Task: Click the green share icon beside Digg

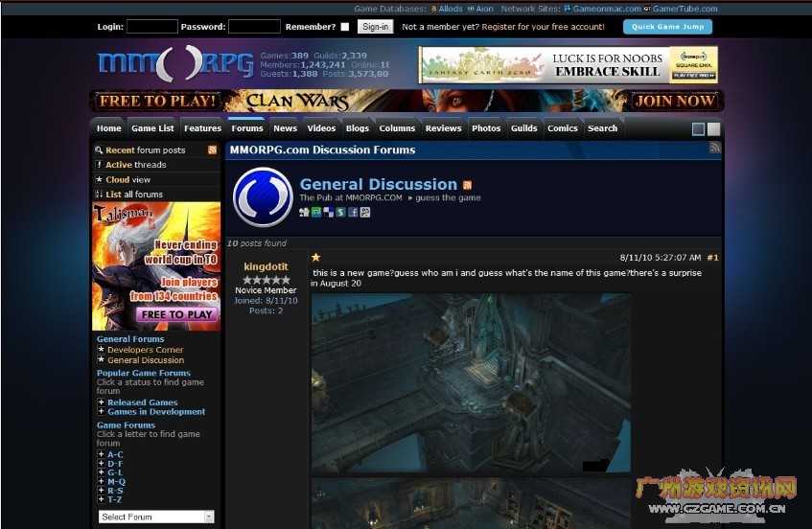Action: (316, 212)
